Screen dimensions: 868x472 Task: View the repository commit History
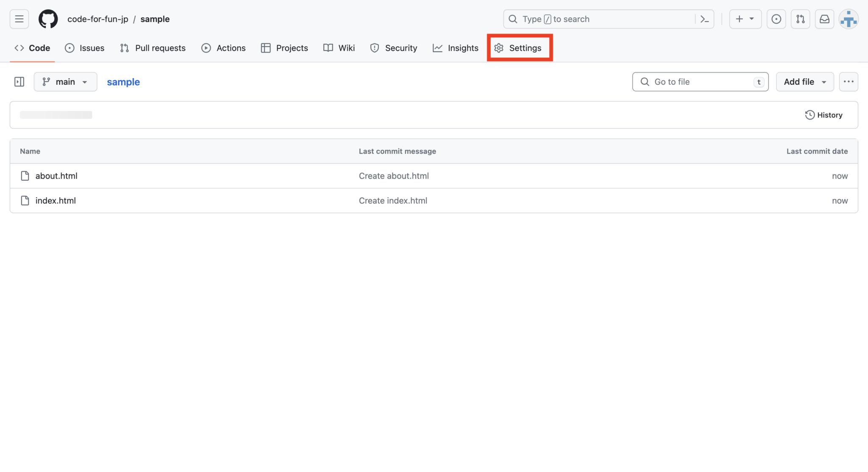point(823,115)
